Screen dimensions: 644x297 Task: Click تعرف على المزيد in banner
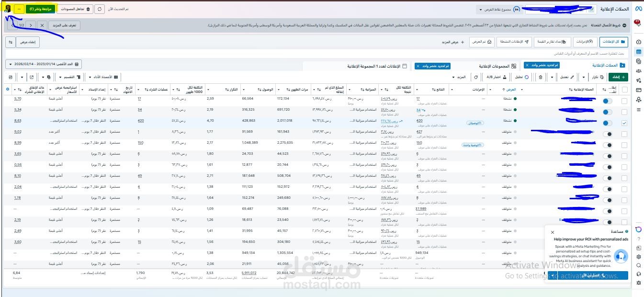coord(65,25)
